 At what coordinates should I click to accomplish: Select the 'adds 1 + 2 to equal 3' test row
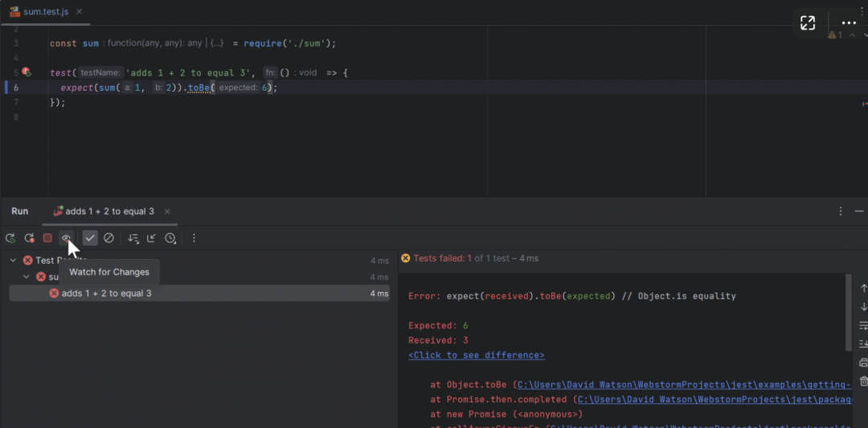199,294
